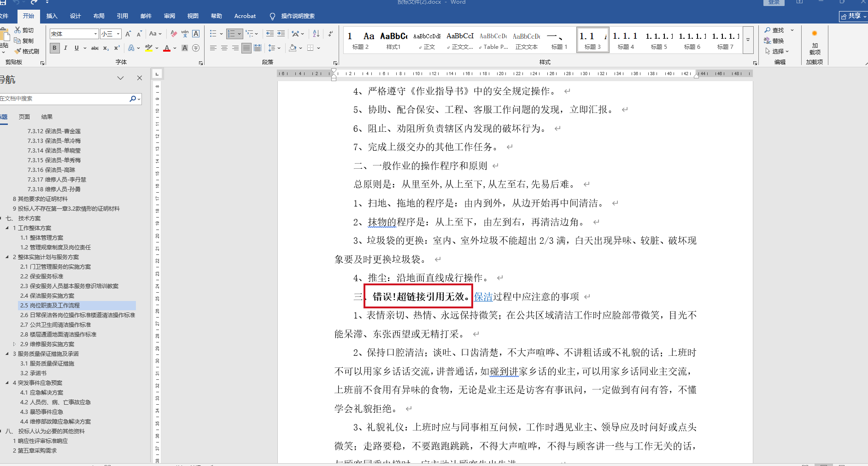Switch to the 引用 ribbon tab
This screenshot has width=868, height=466.
[122, 16]
